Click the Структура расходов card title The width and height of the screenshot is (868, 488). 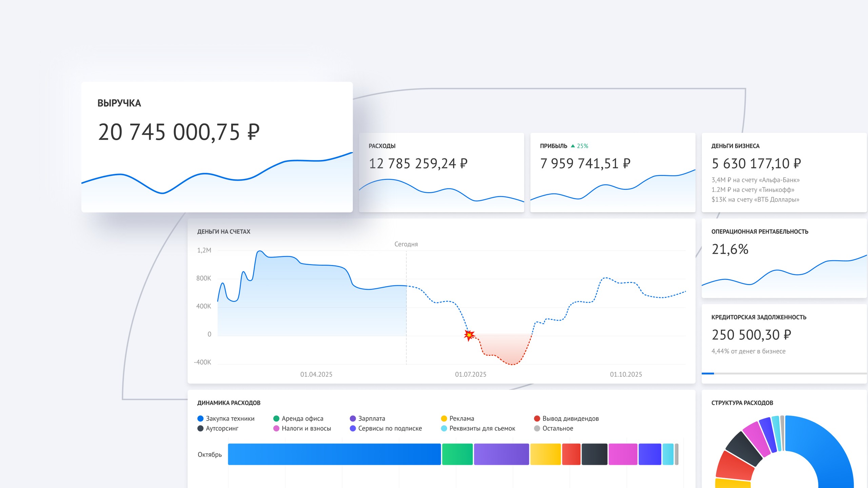click(x=742, y=403)
